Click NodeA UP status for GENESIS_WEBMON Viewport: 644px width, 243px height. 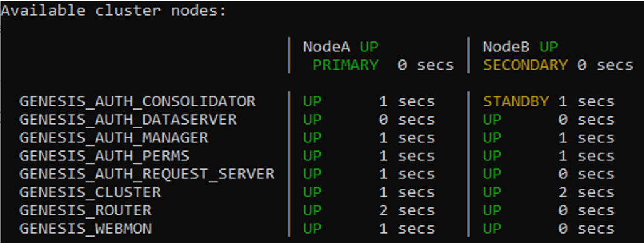coord(312,229)
